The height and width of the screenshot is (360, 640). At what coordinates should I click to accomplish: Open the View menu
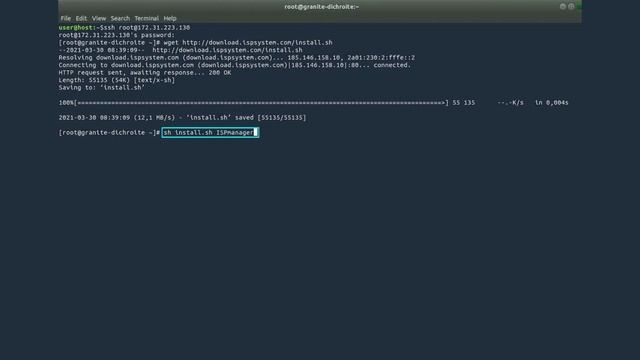99,18
